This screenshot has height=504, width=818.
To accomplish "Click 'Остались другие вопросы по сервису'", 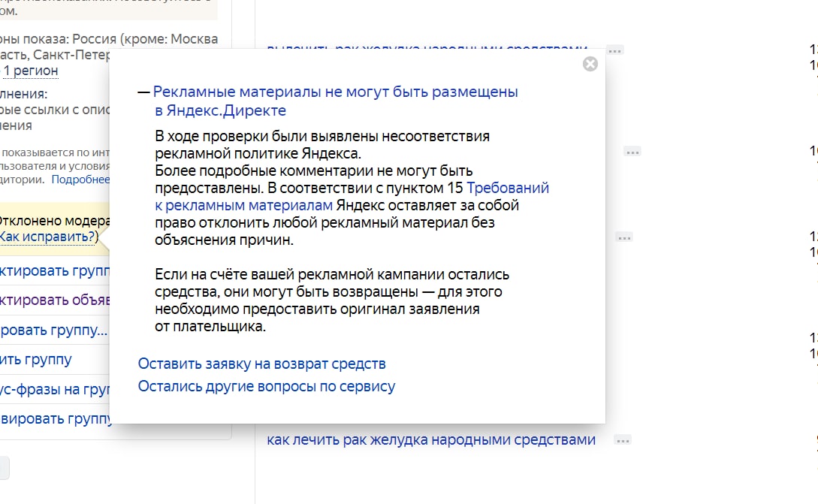I will [267, 387].
